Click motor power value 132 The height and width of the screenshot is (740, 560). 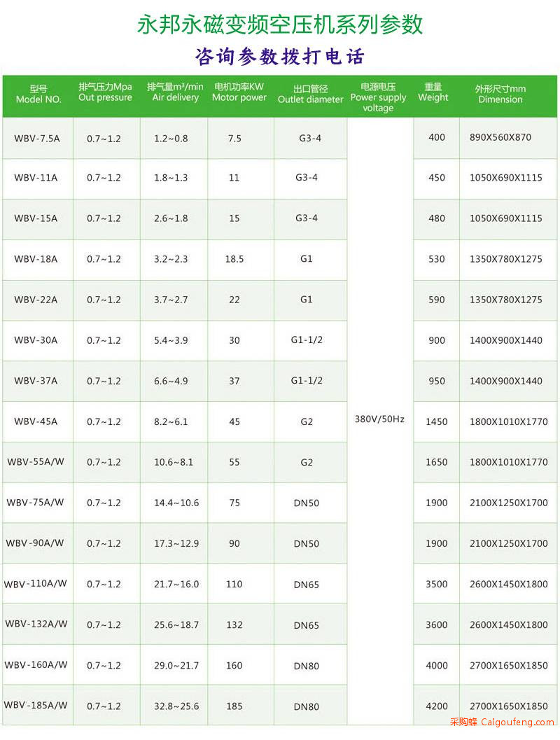(x=234, y=625)
